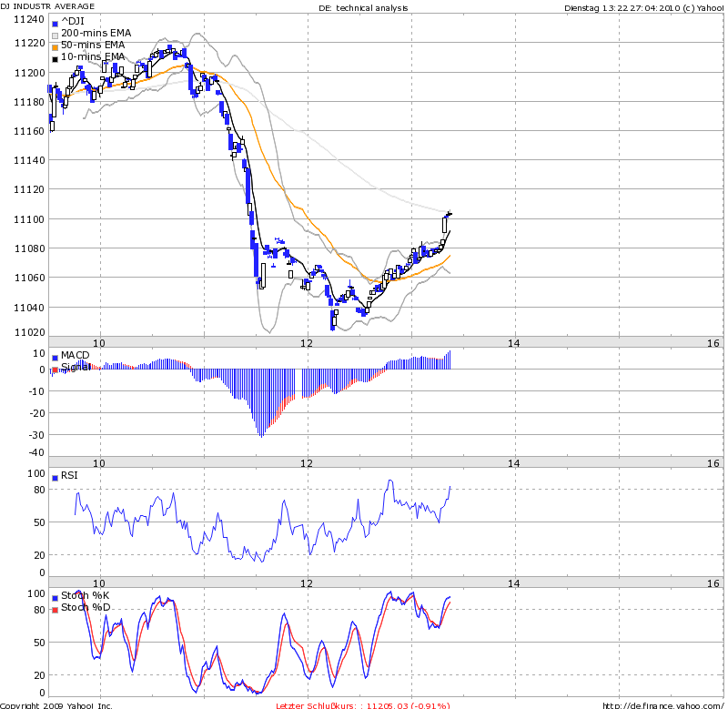This screenshot has height=709, width=728.
Task: Click the 'RSI' legend label
Action: pos(69,475)
